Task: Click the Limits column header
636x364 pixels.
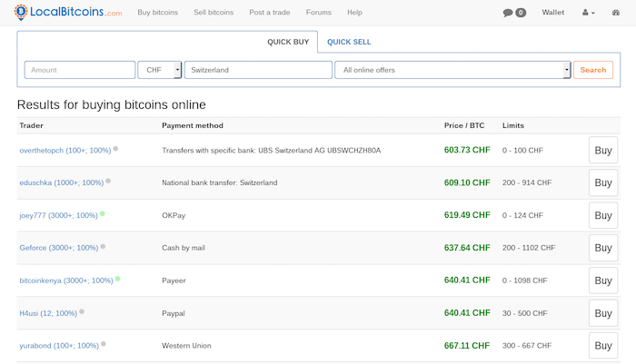Action: pos(513,125)
